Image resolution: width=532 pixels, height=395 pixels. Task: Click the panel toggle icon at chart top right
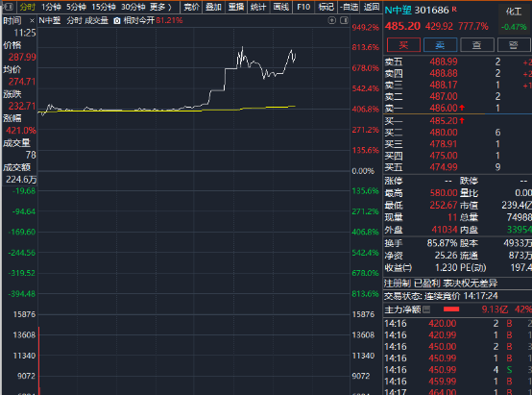coord(344,21)
